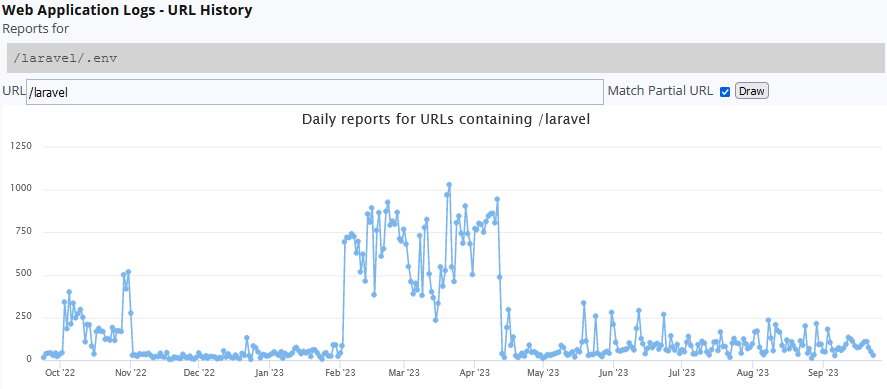
Task: Click the Dec '22 axis label
Action: pos(199,373)
